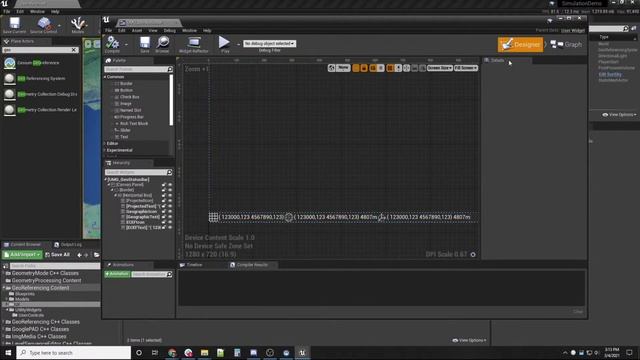The height and width of the screenshot is (360, 640).
Task: Click the Windows Start button
Action: tap(8, 353)
